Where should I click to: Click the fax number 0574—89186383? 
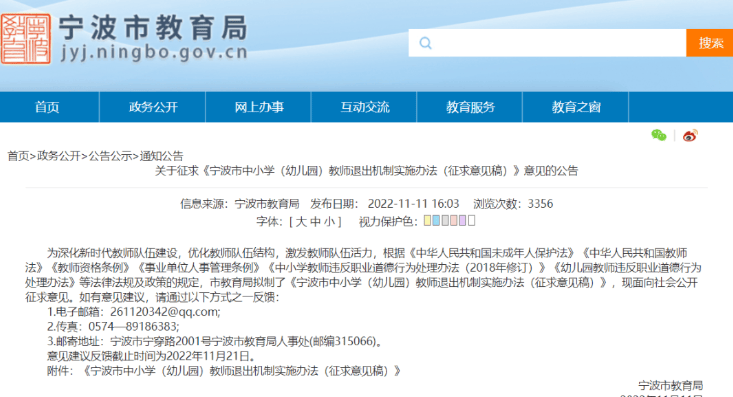[133, 326]
